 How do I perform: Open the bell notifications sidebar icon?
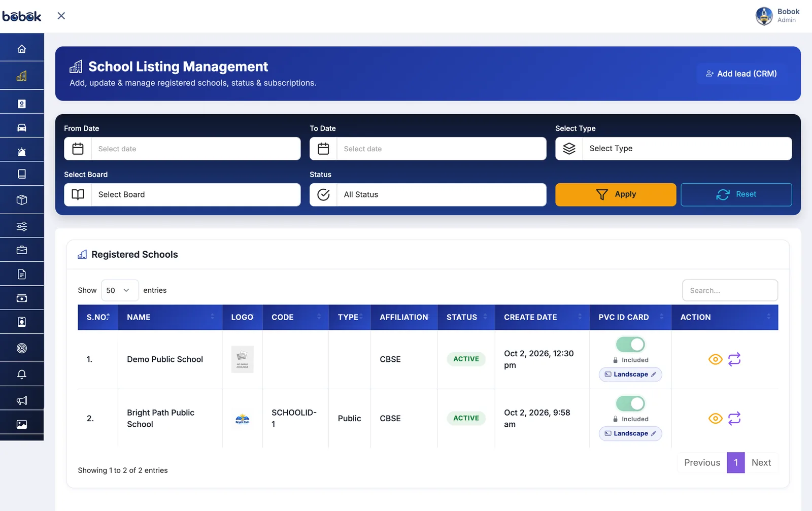tap(22, 374)
